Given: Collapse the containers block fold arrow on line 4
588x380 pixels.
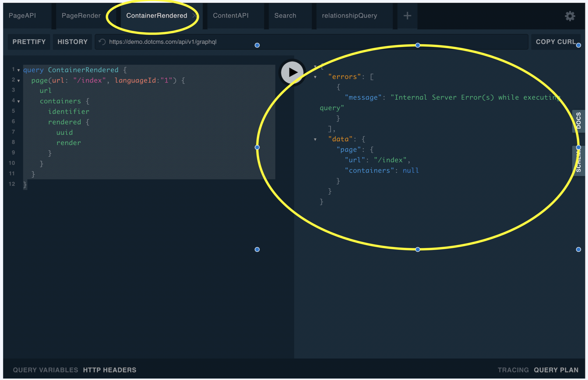Looking at the screenshot, I should pyautogui.click(x=19, y=102).
